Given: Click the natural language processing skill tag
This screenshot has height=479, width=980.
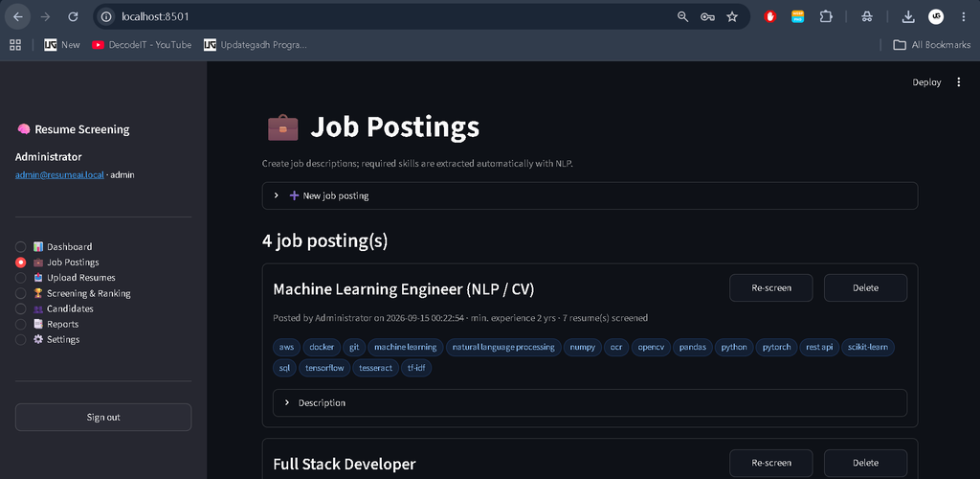Looking at the screenshot, I should pyautogui.click(x=503, y=347).
